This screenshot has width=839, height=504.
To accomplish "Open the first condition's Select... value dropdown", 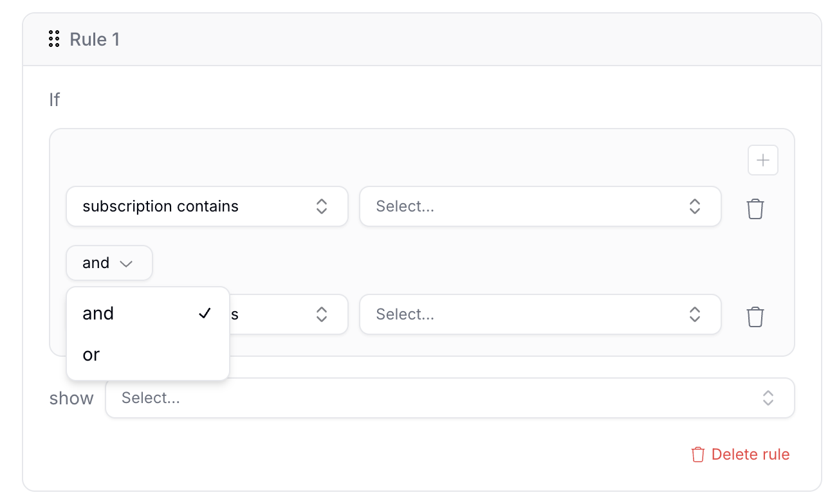I will pyautogui.click(x=540, y=206).
